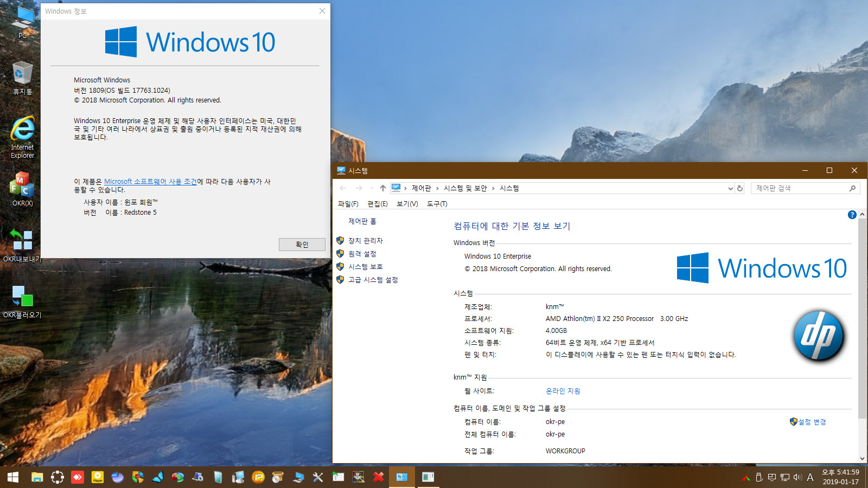Click the blue pie-disk taskbar icon
This screenshot has height=488, width=868.
118,477
